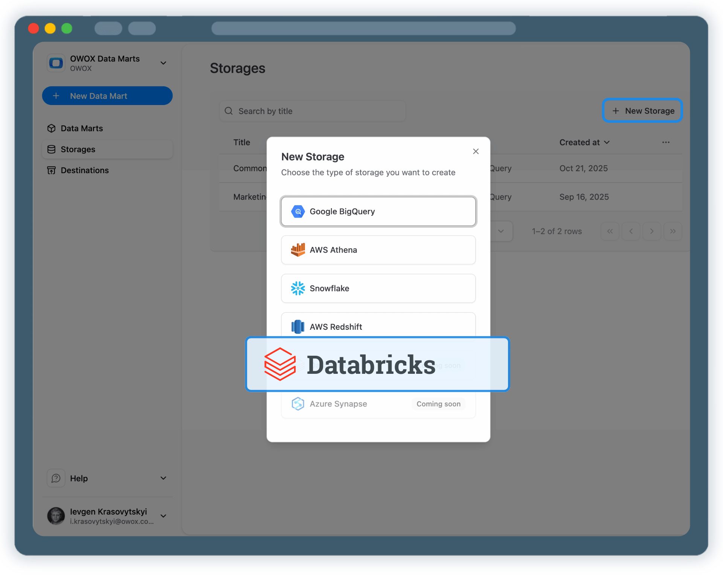Click the Destinations archive icon
723x588 pixels.
click(x=52, y=170)
